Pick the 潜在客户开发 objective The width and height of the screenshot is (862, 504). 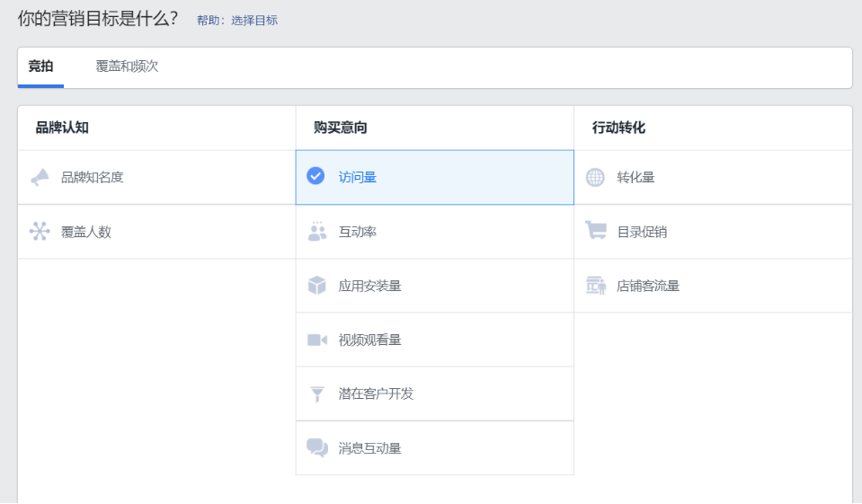pos(435,394)
